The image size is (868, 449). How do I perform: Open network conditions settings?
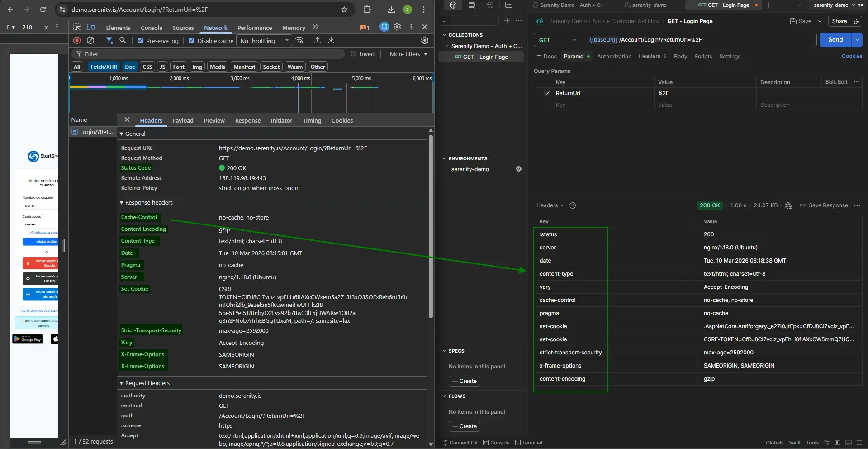(299, 40)
